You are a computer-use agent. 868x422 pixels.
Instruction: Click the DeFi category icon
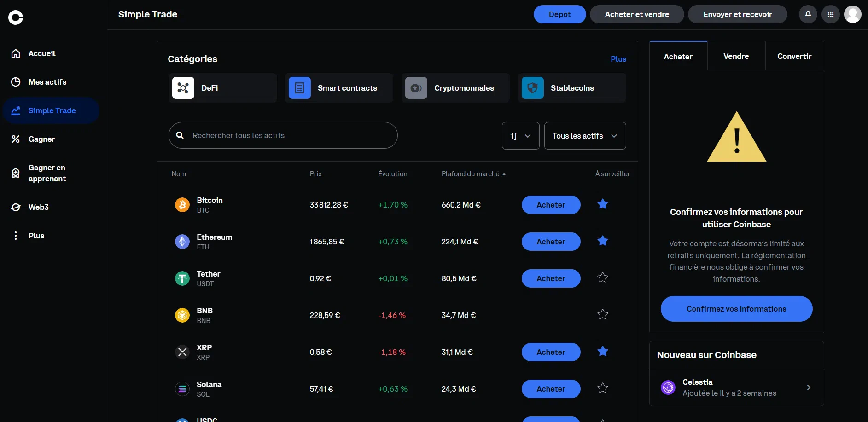tap(183, 88)
